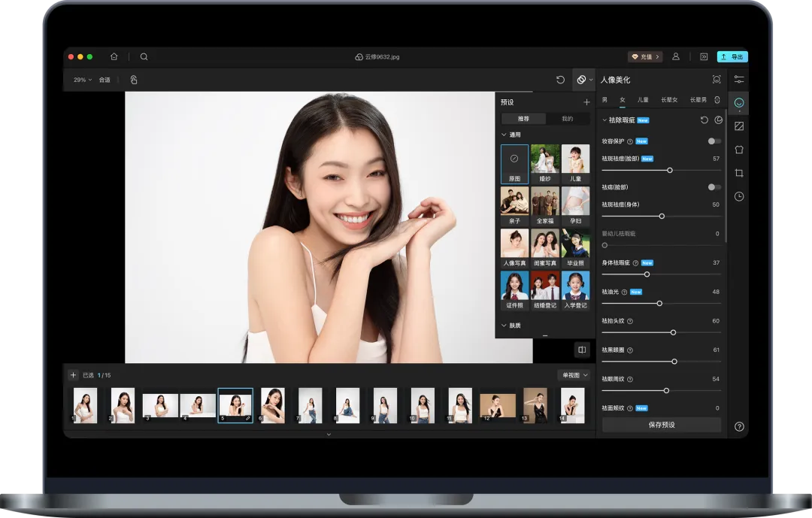812x518 pixels.
Task: Turn on the 祛痣(脸部) switch
Action: (x=714, y=187)
